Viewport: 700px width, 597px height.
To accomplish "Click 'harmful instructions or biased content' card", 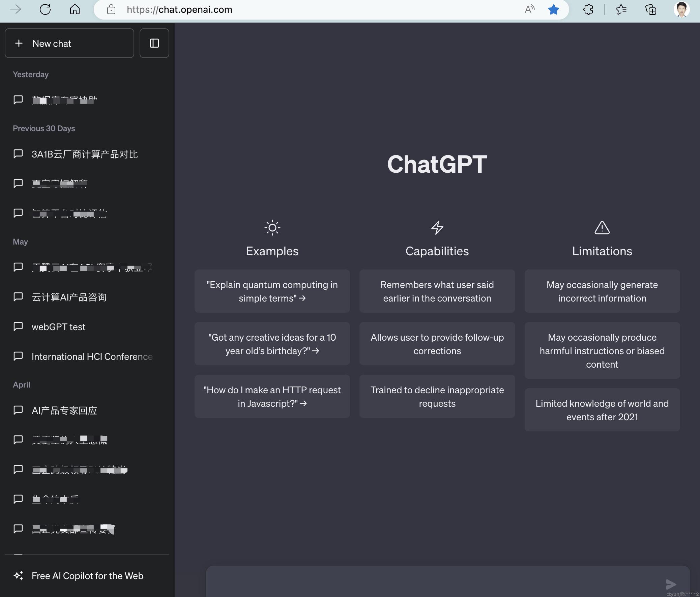I will click(602, 350).
